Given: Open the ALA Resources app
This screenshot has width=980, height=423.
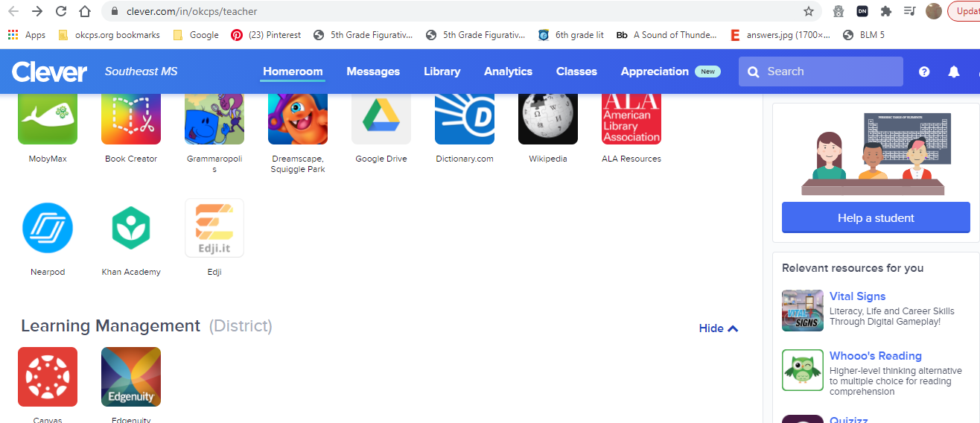Looking at the screenshot, I should pos(631,119).
